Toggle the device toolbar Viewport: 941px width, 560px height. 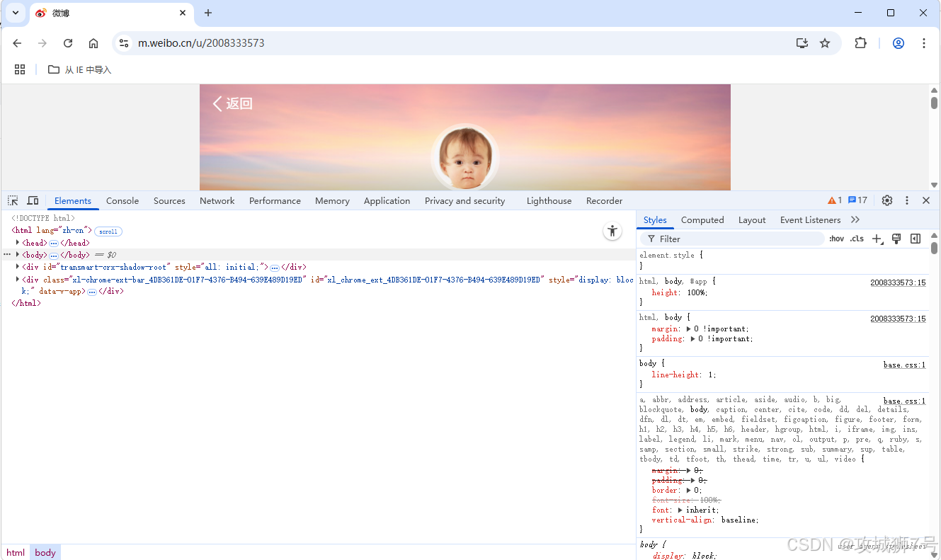click(x=33, y=200)
